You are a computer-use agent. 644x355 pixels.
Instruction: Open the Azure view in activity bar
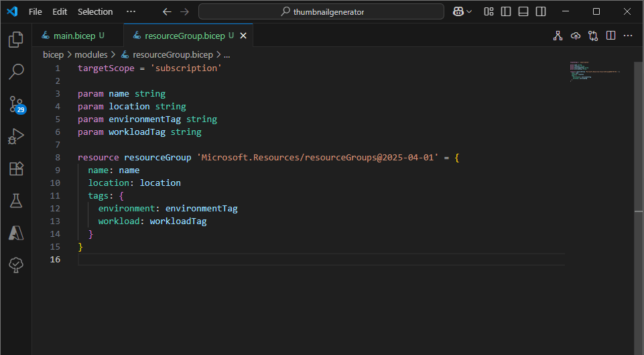point(16,233)
